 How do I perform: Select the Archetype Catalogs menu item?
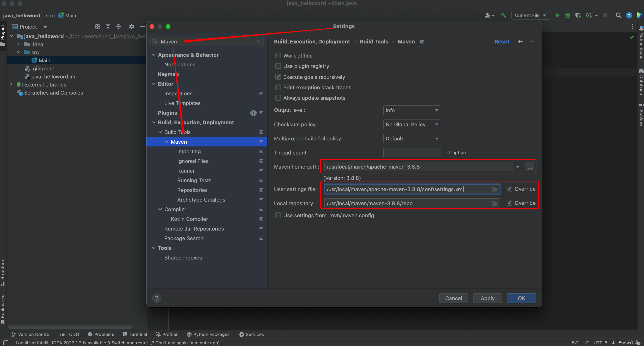click(201, 199)
